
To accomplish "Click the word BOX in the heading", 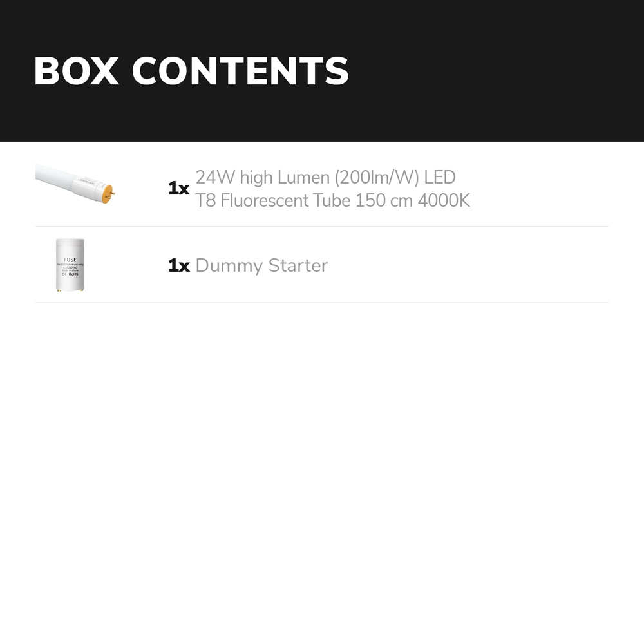I will tap(76, 71).
